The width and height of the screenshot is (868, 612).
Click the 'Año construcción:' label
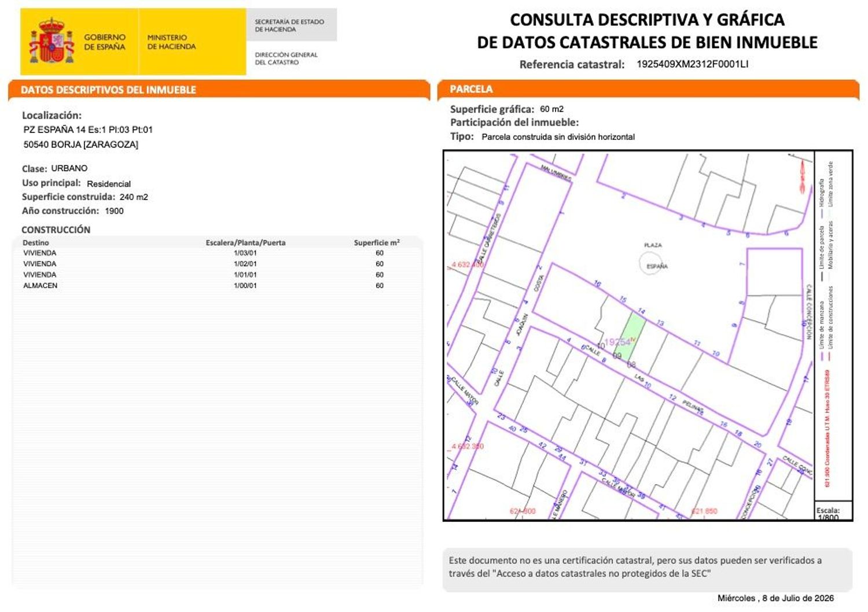[60, 211]
